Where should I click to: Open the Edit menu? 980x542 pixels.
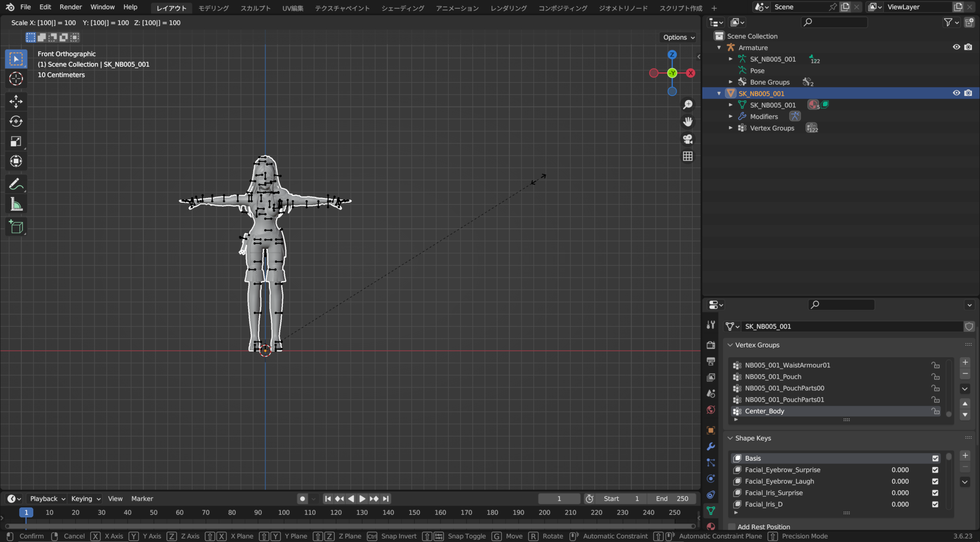coord(45,7)
